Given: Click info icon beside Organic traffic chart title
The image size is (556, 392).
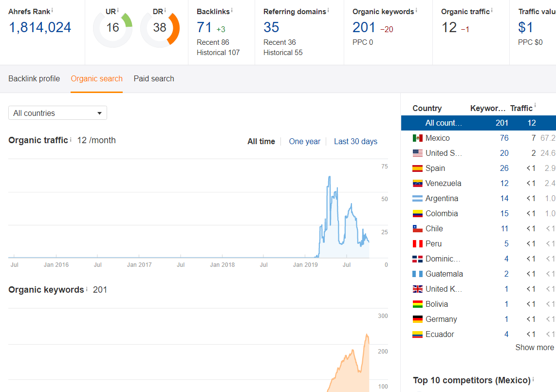Looking at the screenshot, I should (71, 139).
